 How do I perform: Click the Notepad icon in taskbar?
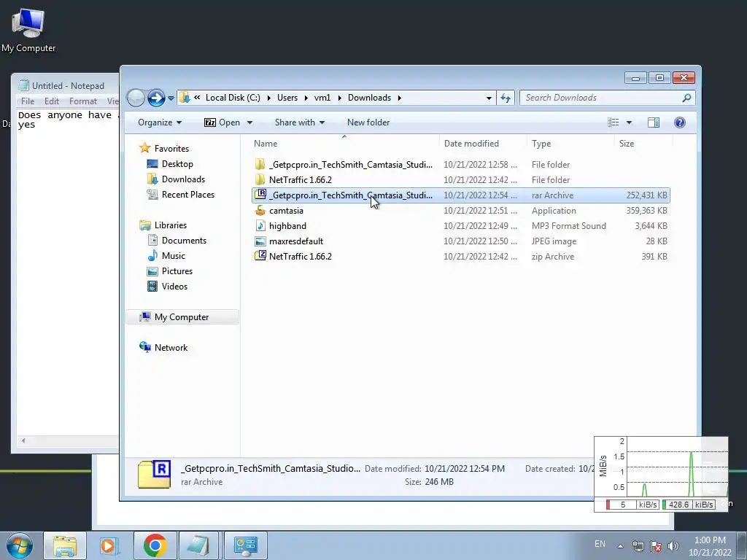(x=198, y=545)
